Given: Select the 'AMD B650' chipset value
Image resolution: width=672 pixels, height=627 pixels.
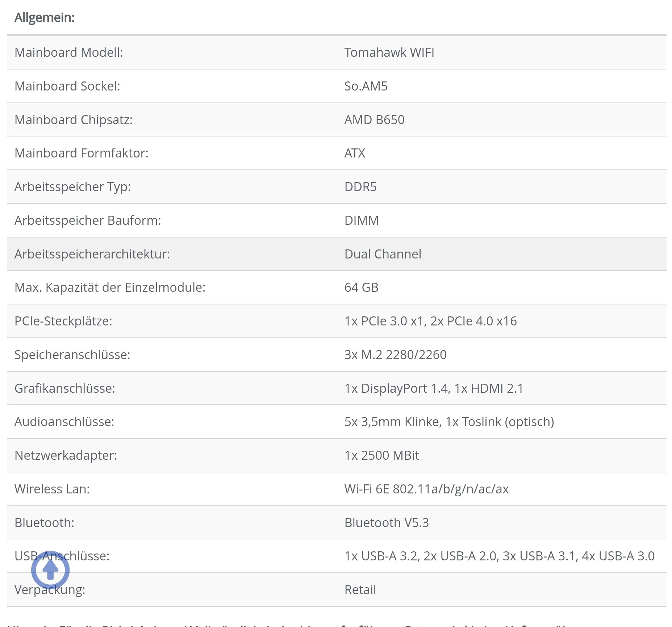Looking at the screenshot, I should pos(374,120).
